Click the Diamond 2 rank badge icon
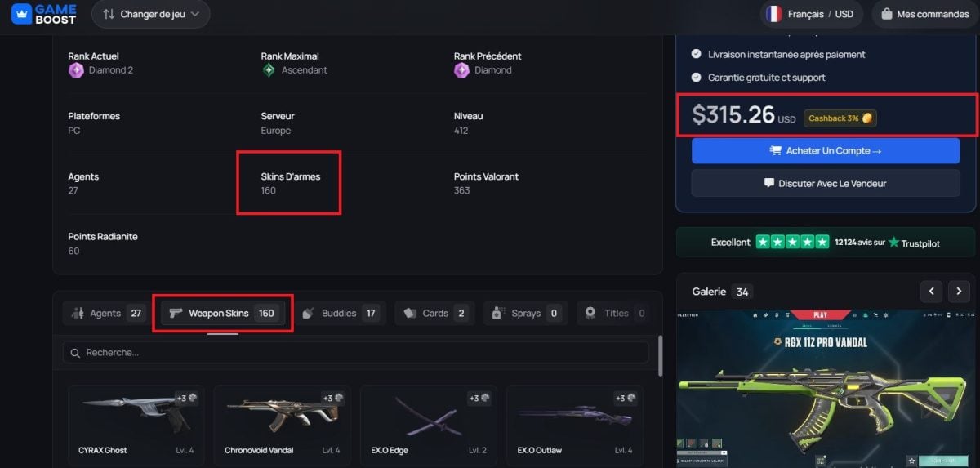The image size is (980, 468). 76,70
